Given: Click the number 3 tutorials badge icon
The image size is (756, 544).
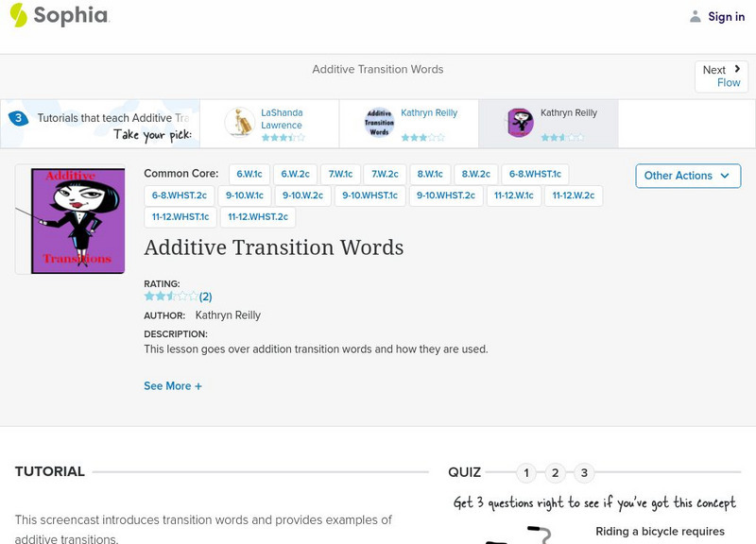Looking at the screenshot, I should tap(18, 117).
